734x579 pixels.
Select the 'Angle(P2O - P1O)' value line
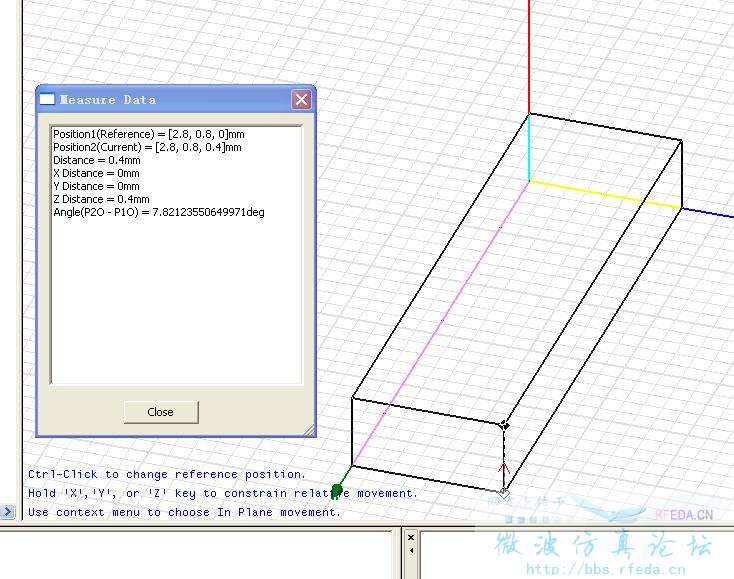pyautogui.click(x=159, y=213)
